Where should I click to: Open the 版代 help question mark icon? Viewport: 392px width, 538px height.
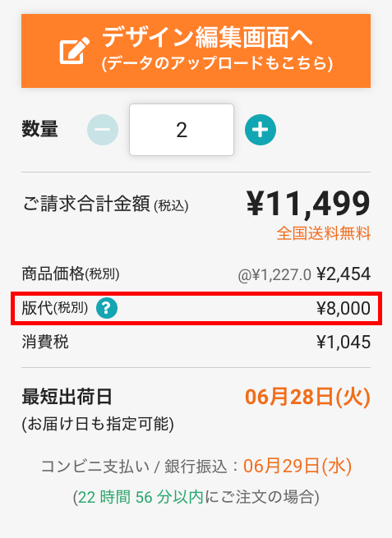click(x=107, y=308)
